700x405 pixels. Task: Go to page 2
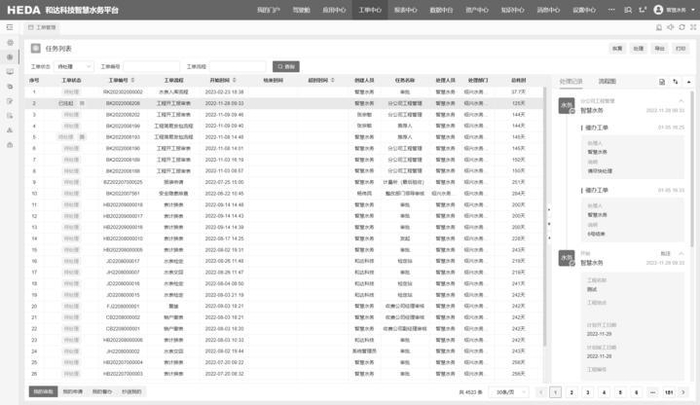click(x=571, y=392)
